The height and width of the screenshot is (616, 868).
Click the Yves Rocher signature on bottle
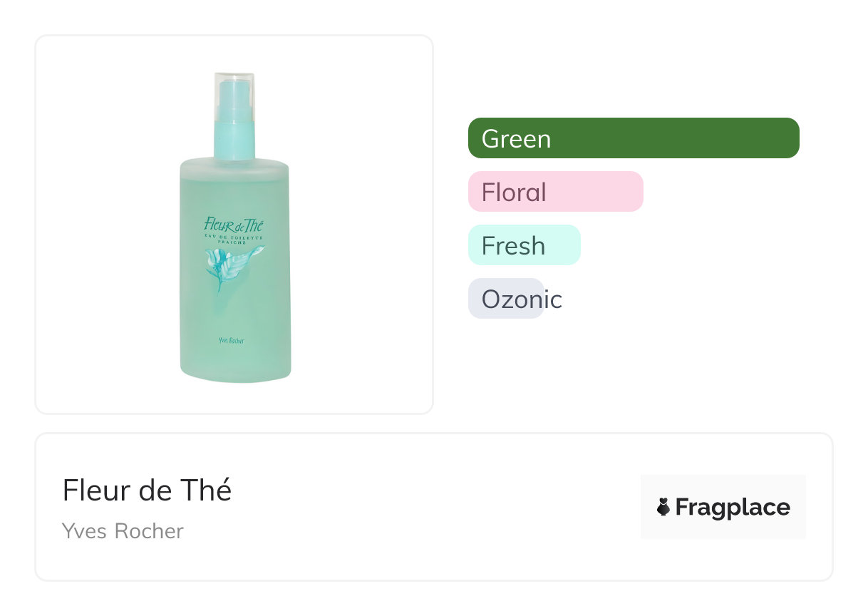point(232,340)
